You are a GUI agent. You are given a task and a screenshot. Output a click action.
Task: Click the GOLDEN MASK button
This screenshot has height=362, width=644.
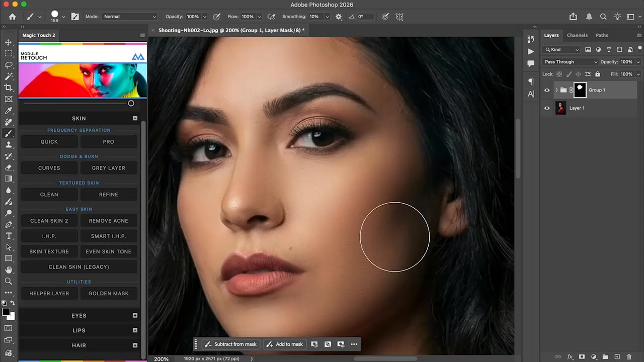(x=108, y=293)
